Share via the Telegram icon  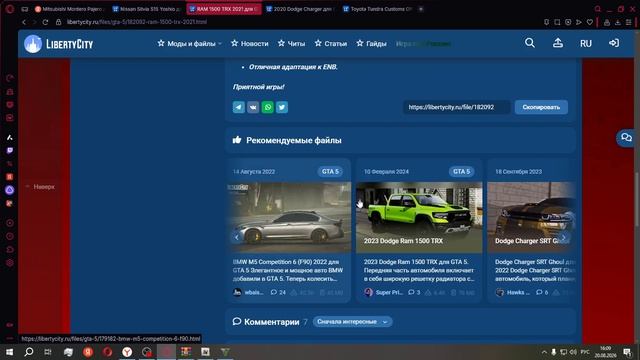(x=239, y=107)
